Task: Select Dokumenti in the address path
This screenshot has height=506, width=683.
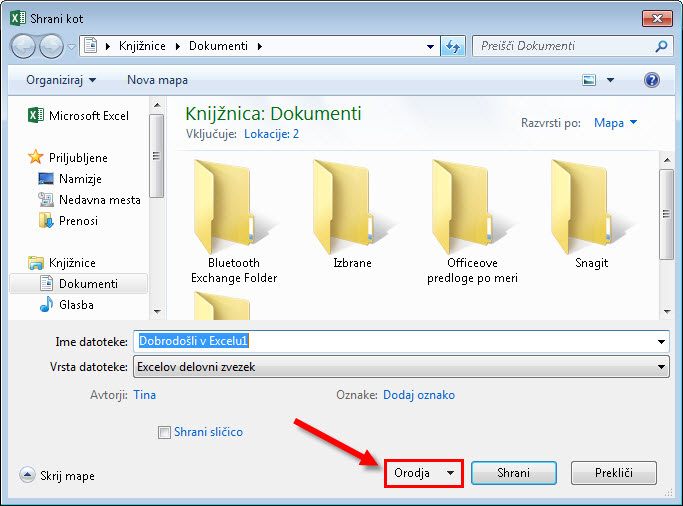Action: (218, 46)
